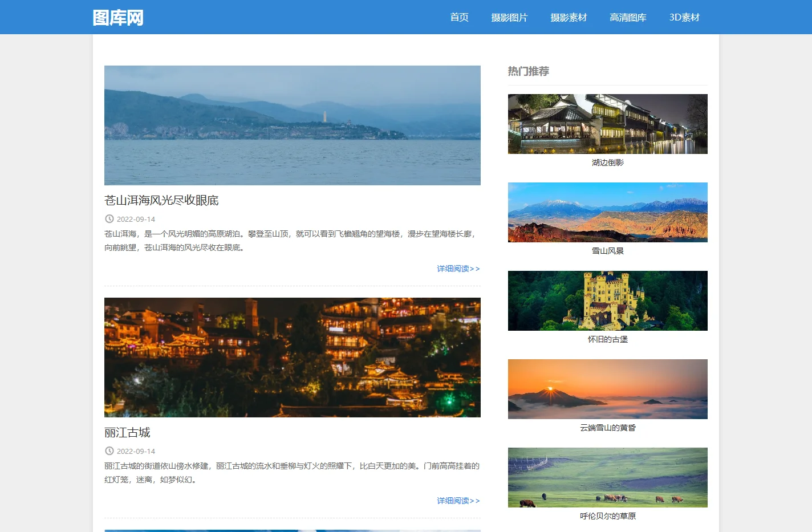Go to 摄影图片 in the navigation
Screen dimensions: 812x532
tap(509, 17)
